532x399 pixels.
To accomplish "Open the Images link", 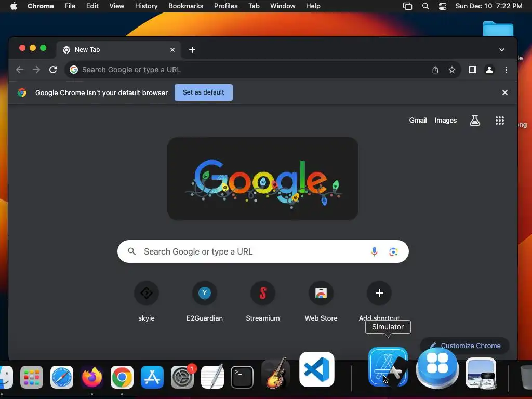I will [445, 121].
